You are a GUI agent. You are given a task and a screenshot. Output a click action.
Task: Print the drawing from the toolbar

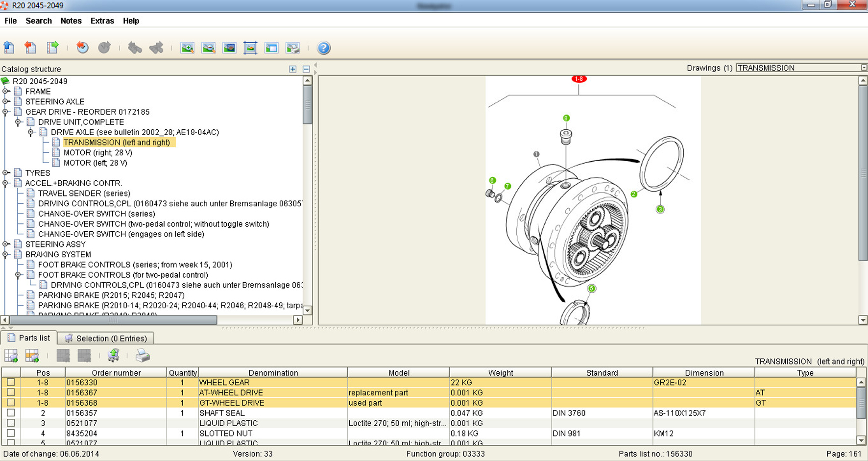coord(292,48)
